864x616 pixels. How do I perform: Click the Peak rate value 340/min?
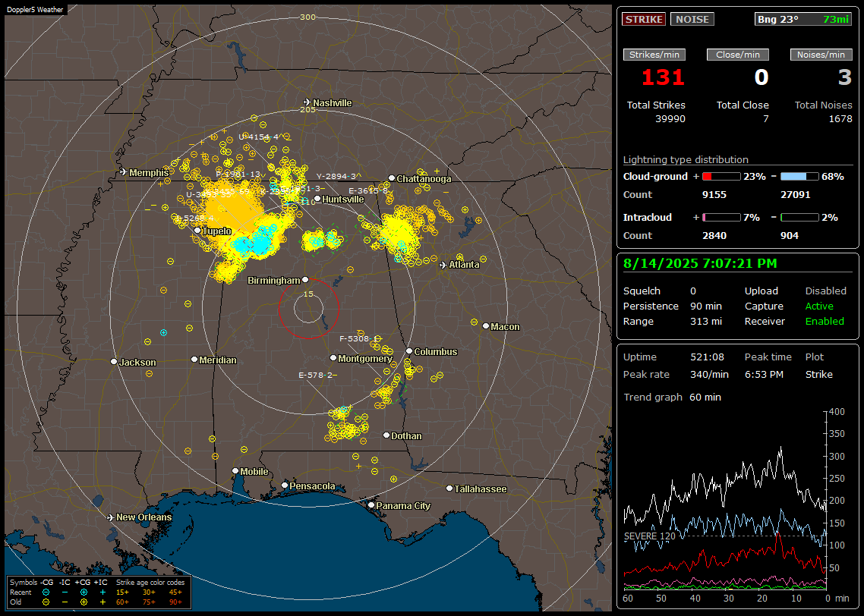tap(709, 374)
